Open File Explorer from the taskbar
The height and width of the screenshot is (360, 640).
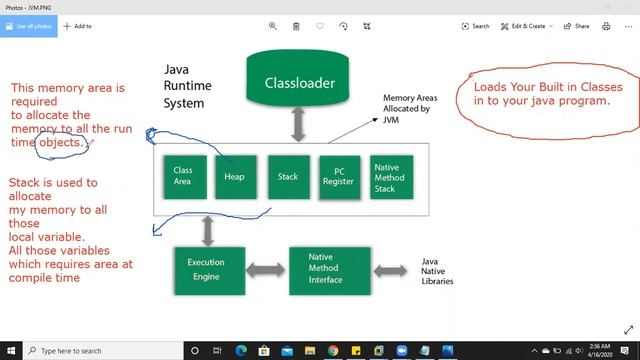coord(310,351)
